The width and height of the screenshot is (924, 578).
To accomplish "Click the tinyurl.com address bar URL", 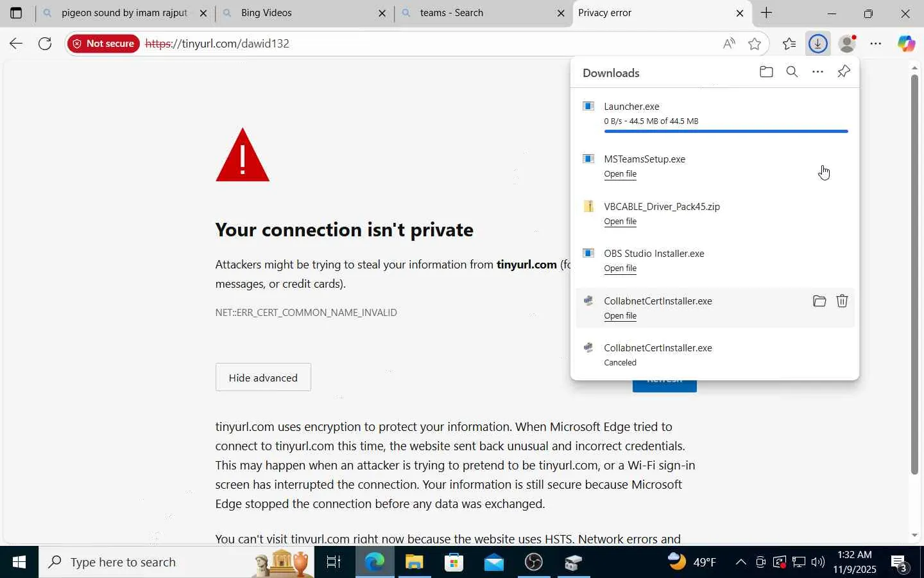I will [217, 44].
